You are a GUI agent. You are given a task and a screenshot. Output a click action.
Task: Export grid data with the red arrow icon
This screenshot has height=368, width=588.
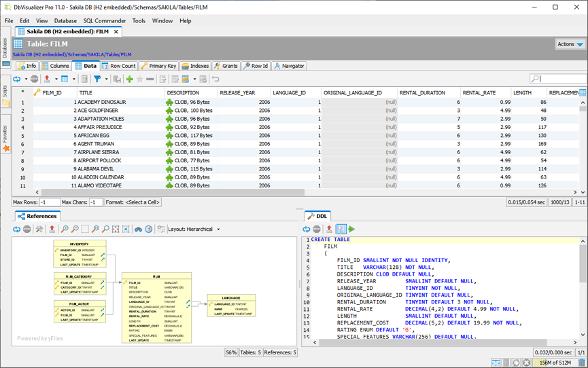(47, 79)
